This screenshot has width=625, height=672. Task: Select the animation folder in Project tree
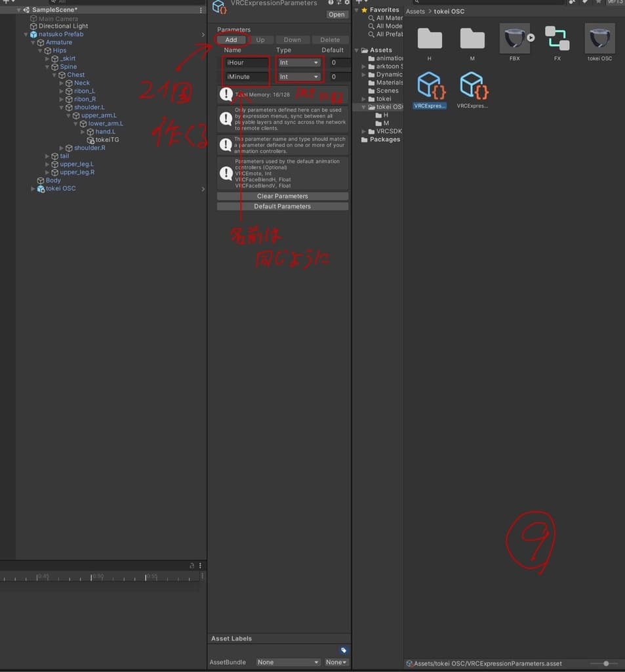tap(386, 58)
